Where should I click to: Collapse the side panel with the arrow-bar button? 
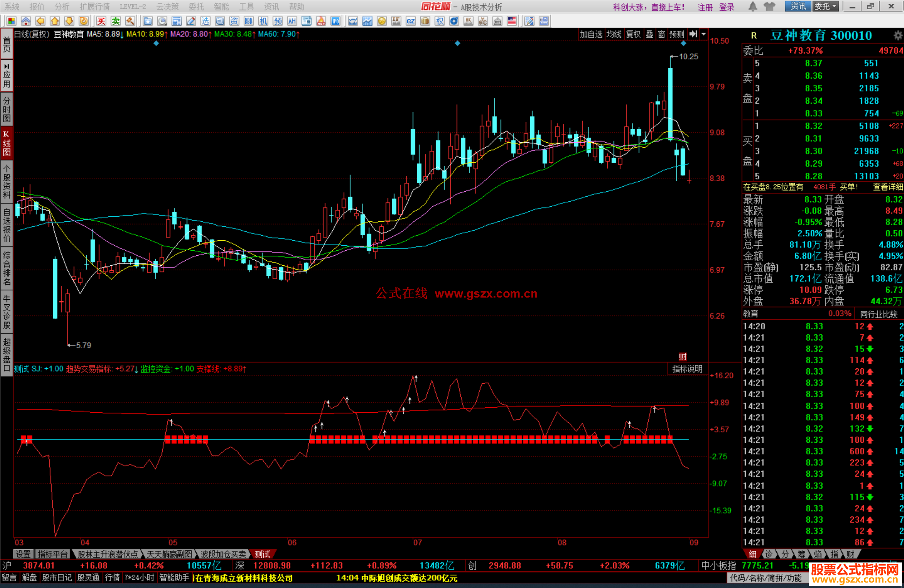pos(693,34)
